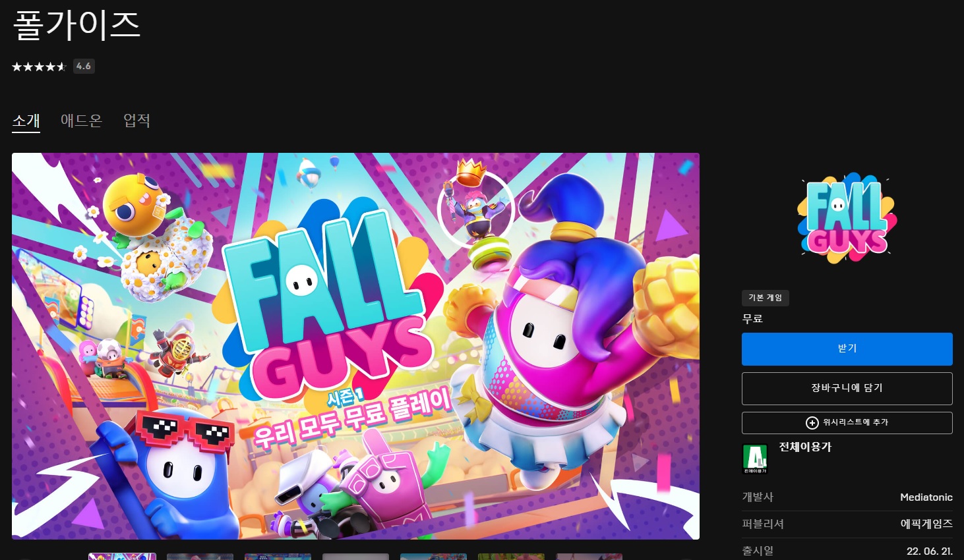Click the 출시일 label
The width and height of the screenshot is (964, 560).
pos(758,551)
